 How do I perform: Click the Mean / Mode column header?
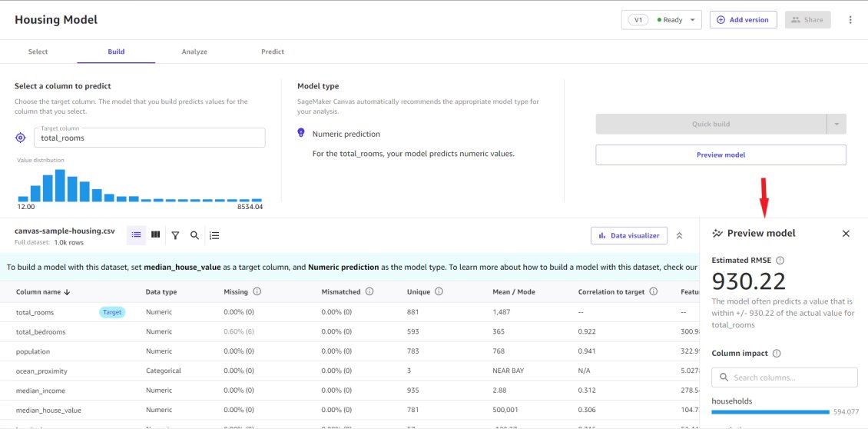click(x=514, y=292)
